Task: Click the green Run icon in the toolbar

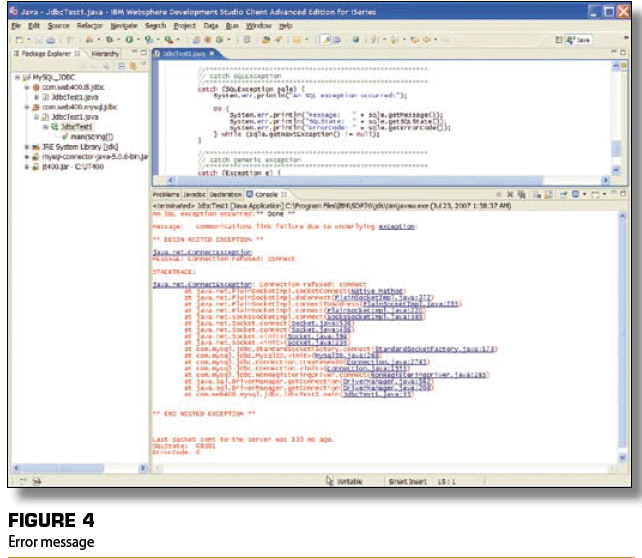Action: coord(129,40)
